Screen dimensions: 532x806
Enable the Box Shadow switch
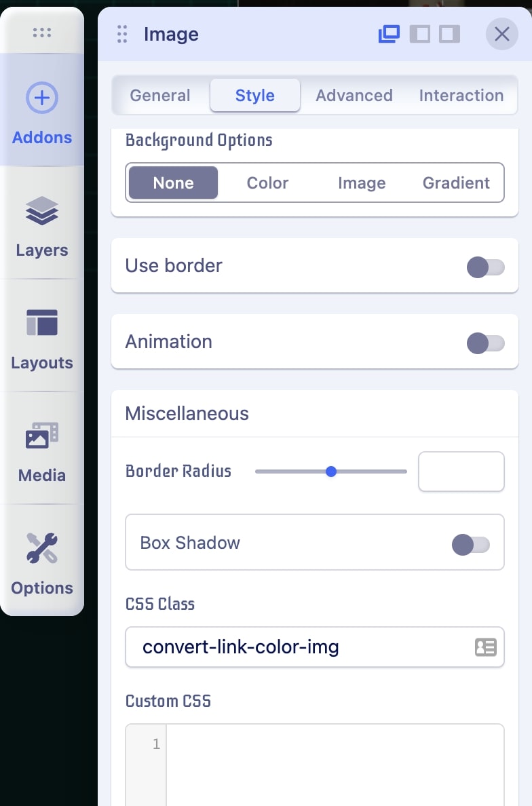[470, 544]
